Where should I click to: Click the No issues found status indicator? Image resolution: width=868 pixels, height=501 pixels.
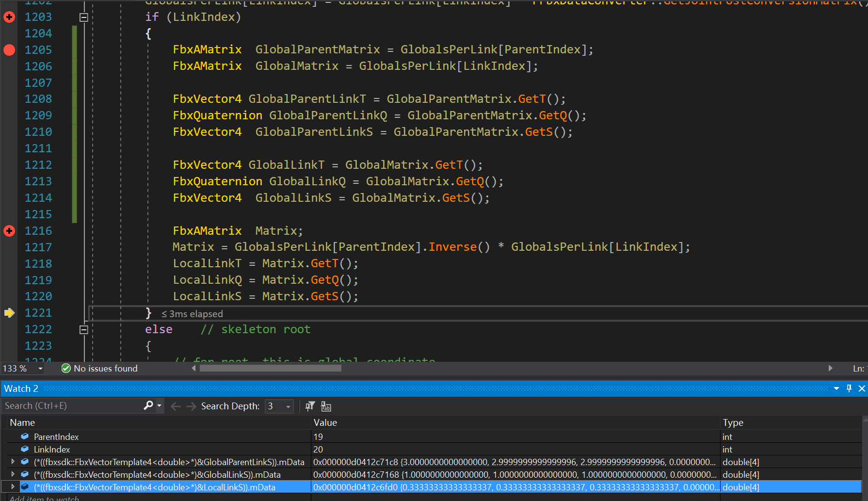point(99,369)
